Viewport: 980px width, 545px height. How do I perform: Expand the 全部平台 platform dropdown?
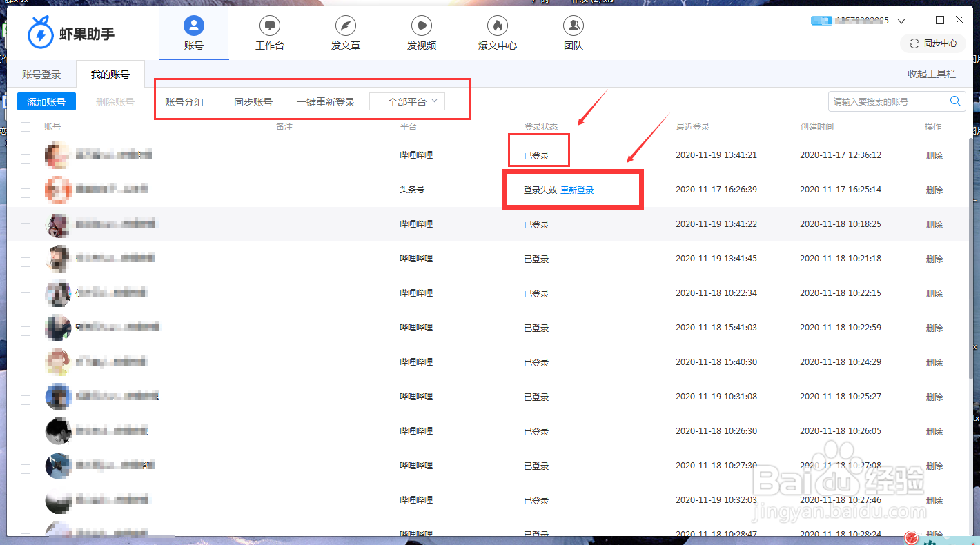pyautogui.click(x=406, y=101)
